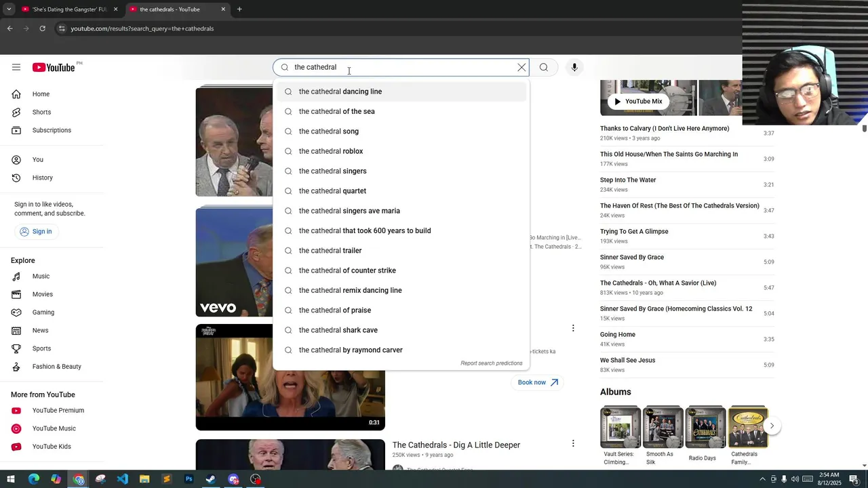
Task: Play 'Thanks to Calvary' track
Action: point(686,133)
